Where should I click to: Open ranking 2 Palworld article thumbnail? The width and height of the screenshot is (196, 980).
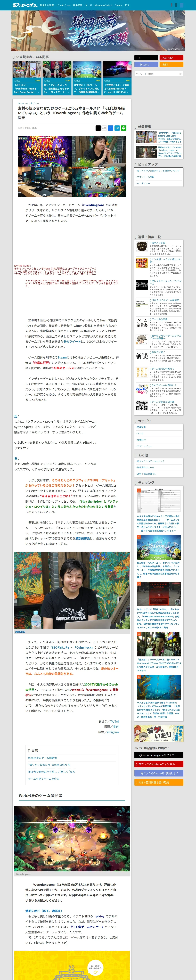coord(159,548)
